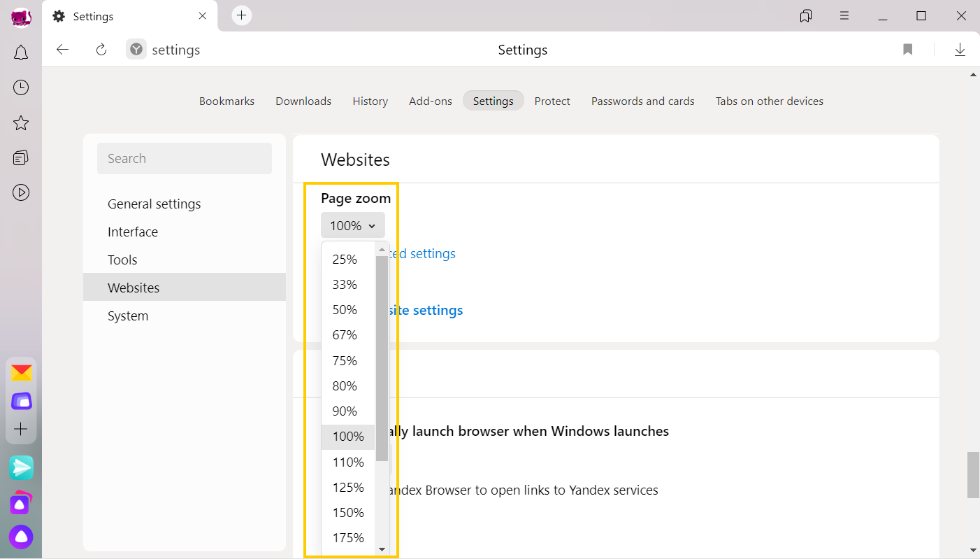Collapse the Page zoom 100% dropdown
Image resolution: width=980 pixels, height=559 pixels.
353,225
